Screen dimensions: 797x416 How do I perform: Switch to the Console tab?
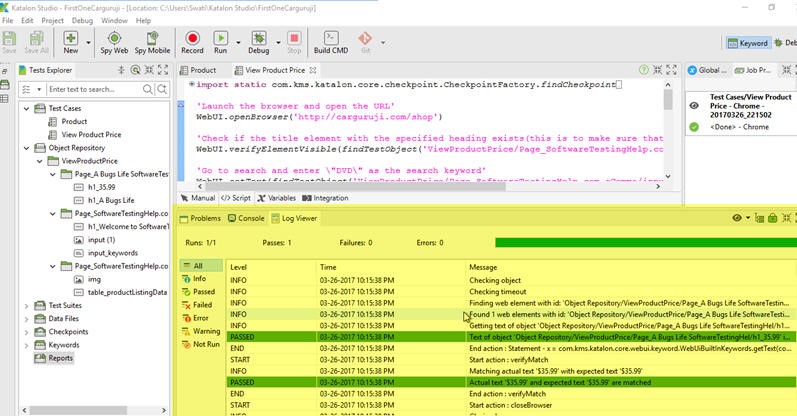246,218
